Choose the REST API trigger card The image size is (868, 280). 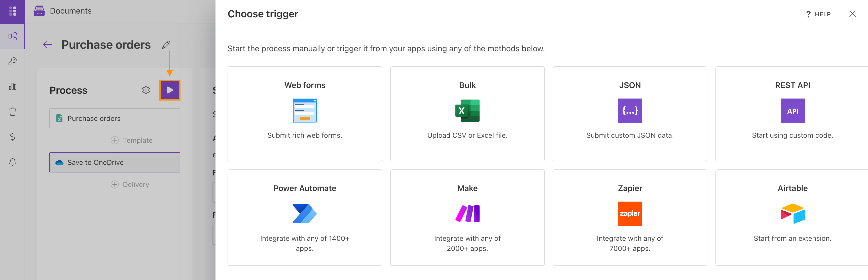pos(792,114)
